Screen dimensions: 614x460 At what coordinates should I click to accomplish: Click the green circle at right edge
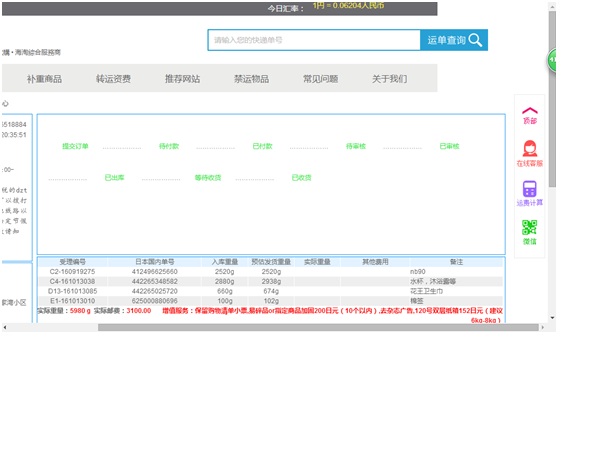click(x=552, y=60)
